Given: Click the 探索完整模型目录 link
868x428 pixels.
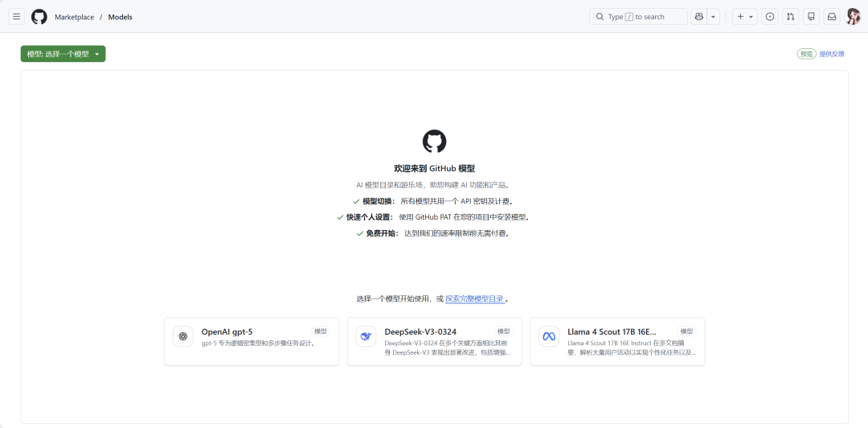Looking at the screenshot, I should 475,298.
